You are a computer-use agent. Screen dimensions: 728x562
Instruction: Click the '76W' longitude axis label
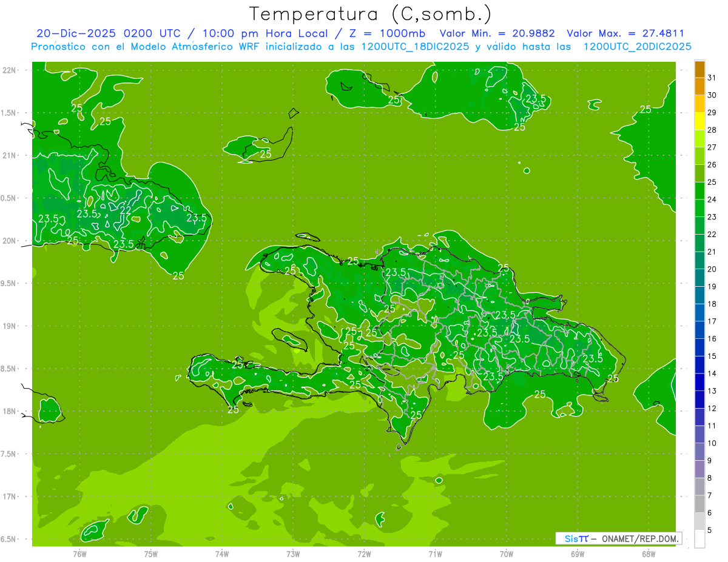(79, 554)
